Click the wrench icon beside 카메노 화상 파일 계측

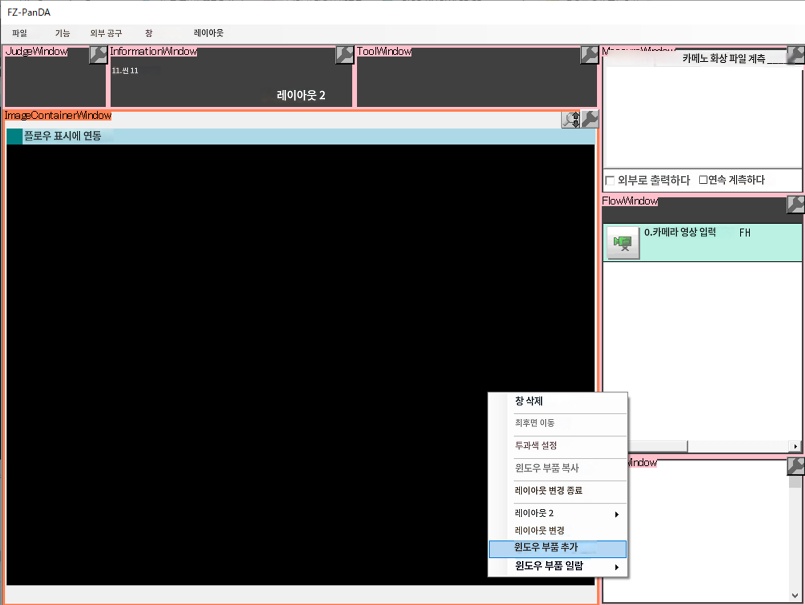click(796, 54)
